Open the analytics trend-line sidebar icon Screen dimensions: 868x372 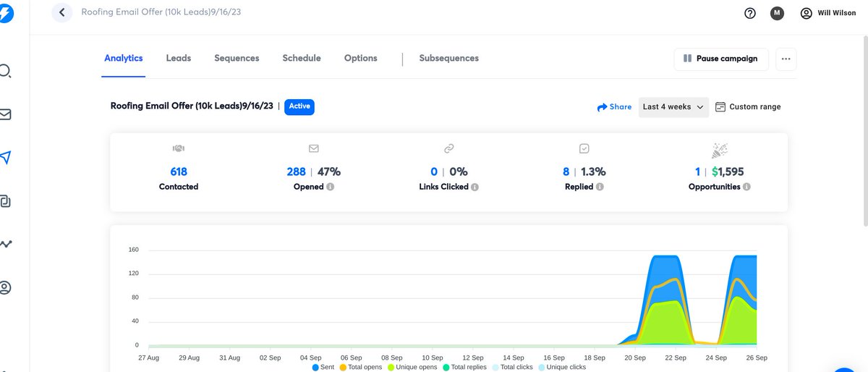click(6, 244)
